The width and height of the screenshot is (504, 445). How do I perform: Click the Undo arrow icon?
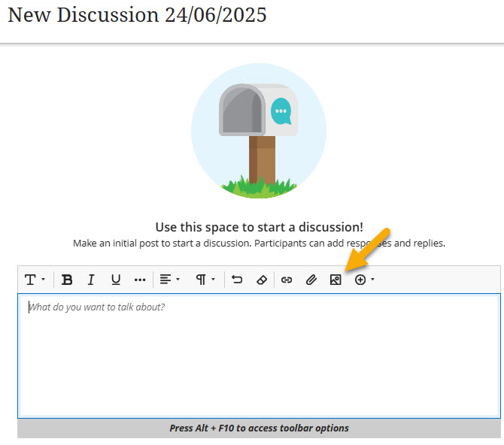click(237, 280)
